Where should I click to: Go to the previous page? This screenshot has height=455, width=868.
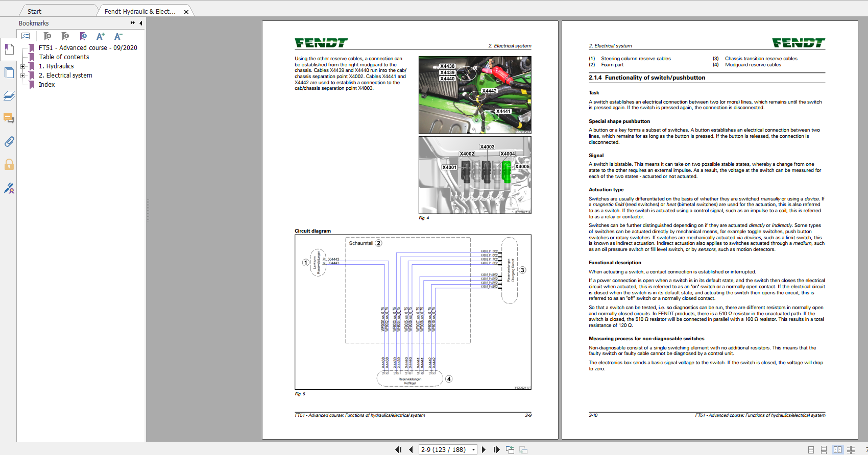(411, 449)
